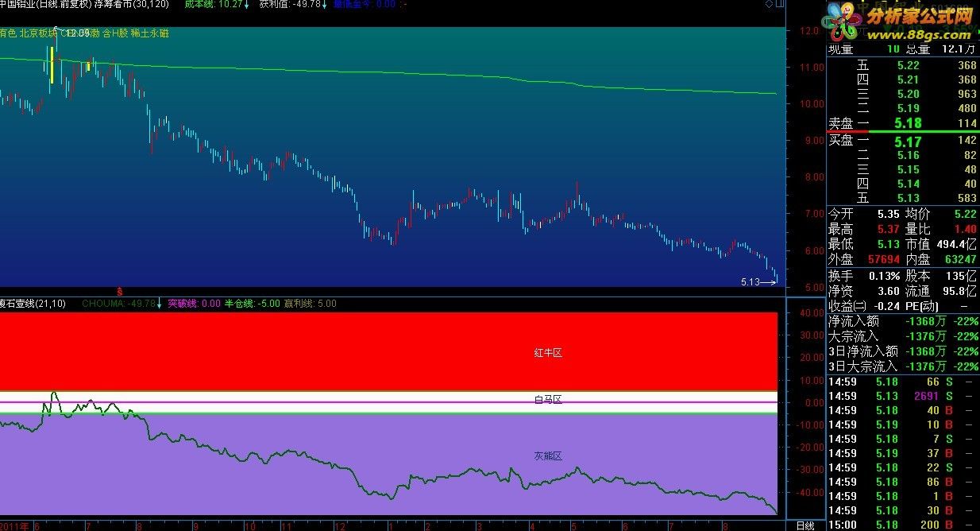980x531 pixels.
Task: Click the 净流入额 -1368万 row
Action: point(903,321)
